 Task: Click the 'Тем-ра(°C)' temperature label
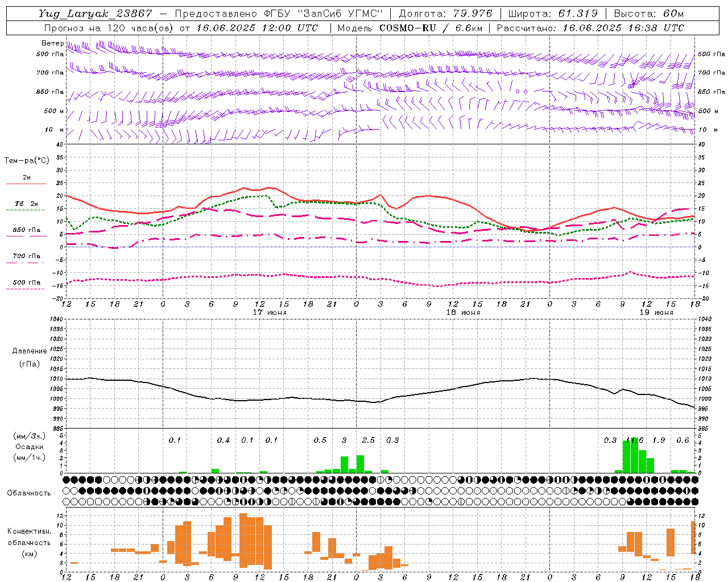[27, 161]
